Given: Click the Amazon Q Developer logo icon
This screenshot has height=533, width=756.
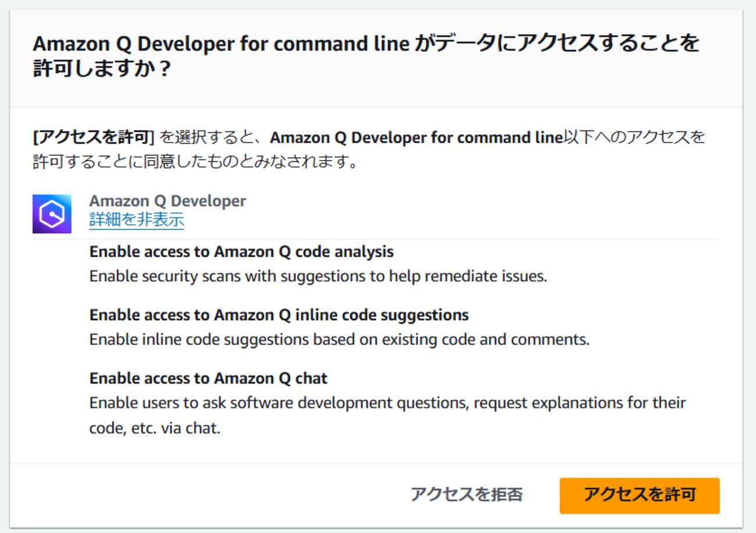Looking at the screenshot, I should point(52,214).
